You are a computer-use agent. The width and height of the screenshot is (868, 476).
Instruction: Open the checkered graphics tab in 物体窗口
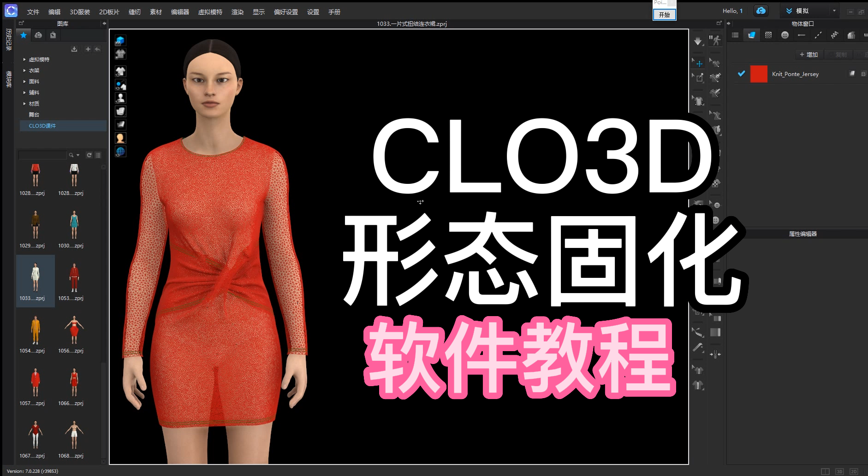pyautogui.click(x=768, y=35)
